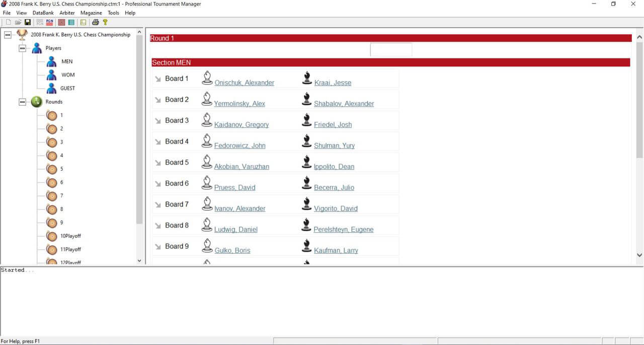The image size is (644, 345).
Task: Click white piece icon beside Onischuk
Action: (207, 78)
